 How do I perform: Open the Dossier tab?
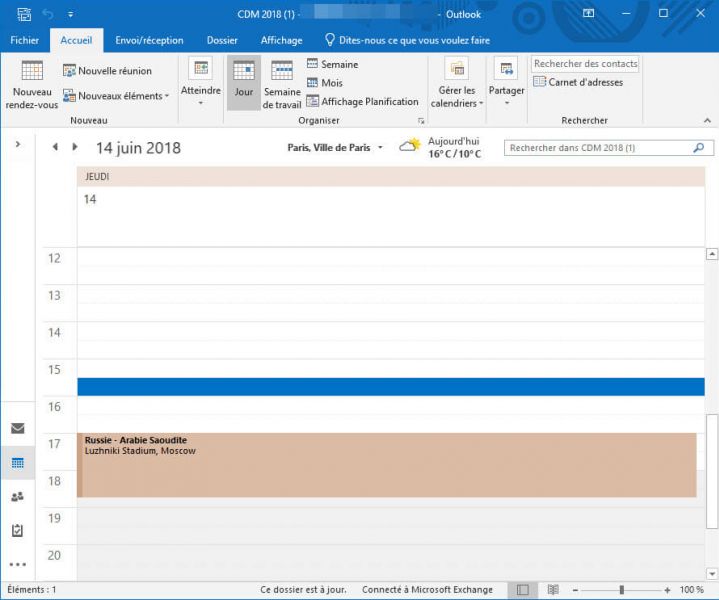[222, 40]
